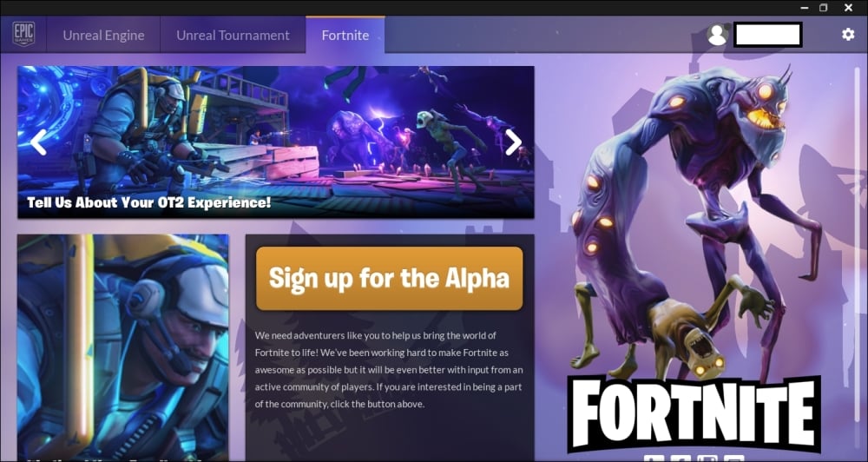Select the Fortnite tab
Screen dimensions: 868x462
[x=345, y=35]
